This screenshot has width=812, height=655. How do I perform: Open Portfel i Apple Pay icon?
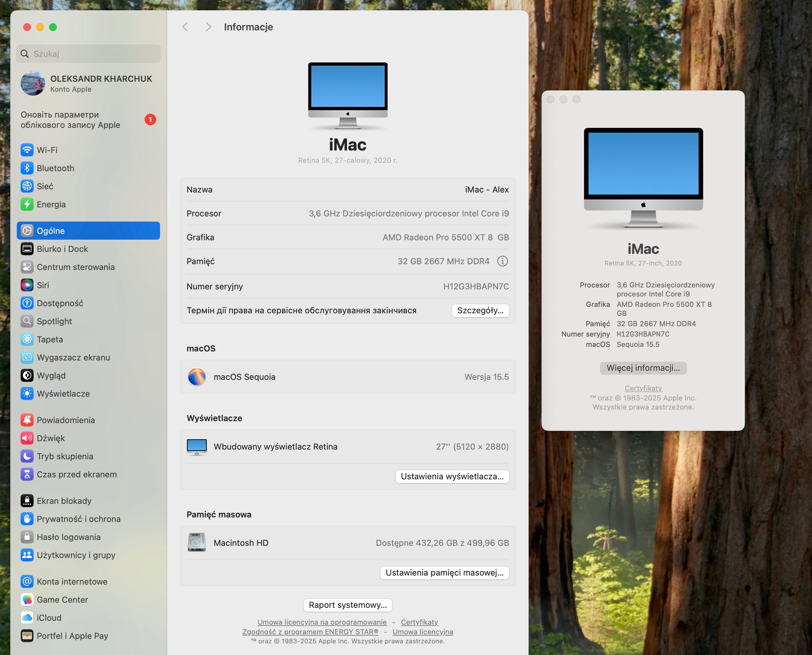pyautogui.click(x=27, y=636)
